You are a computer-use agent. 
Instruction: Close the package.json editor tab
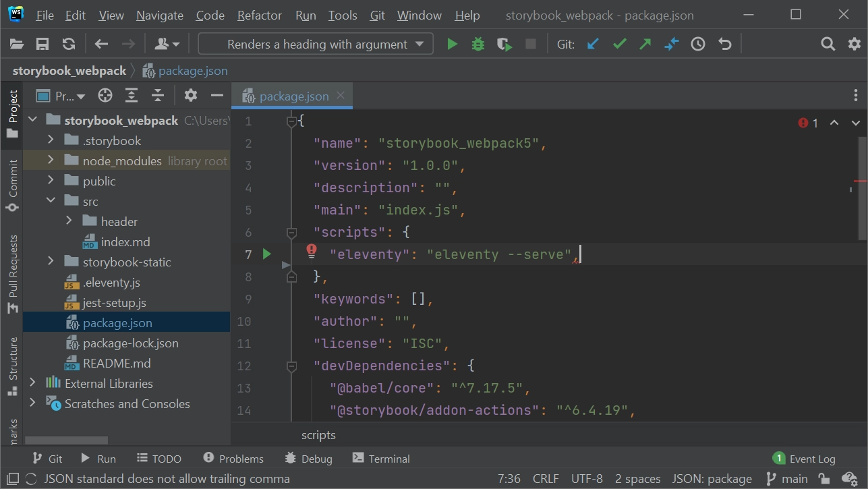coord(341,96)
